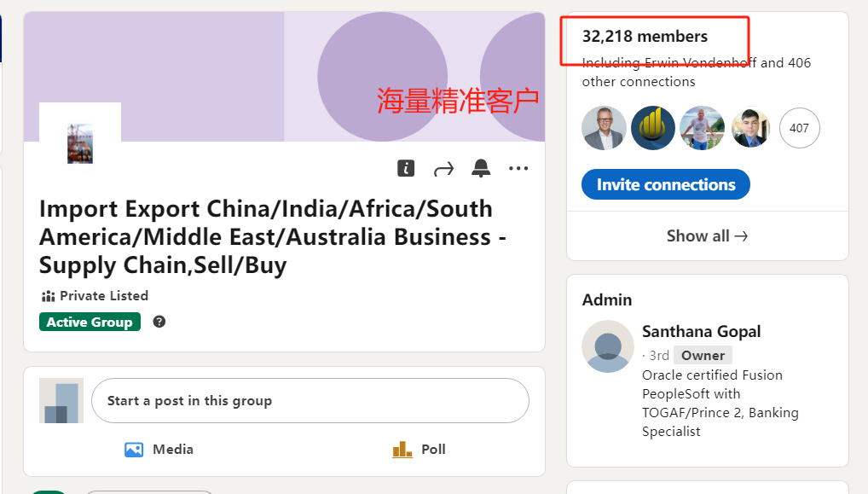Open the three-dots more options menu
868x494 pixels.
(518, 168)
